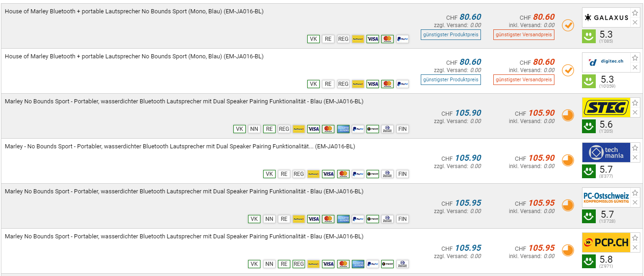The width and height of the screenshot is (644, 276).
Task: Click the TWINT payment icon for techmania
Action: click(373, 174)
